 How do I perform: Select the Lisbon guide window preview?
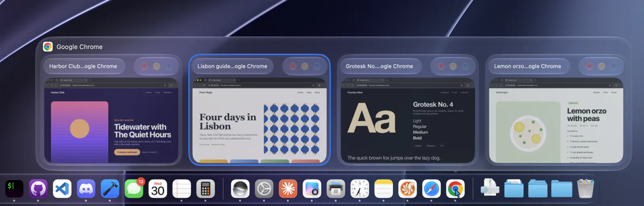[260, 120]
